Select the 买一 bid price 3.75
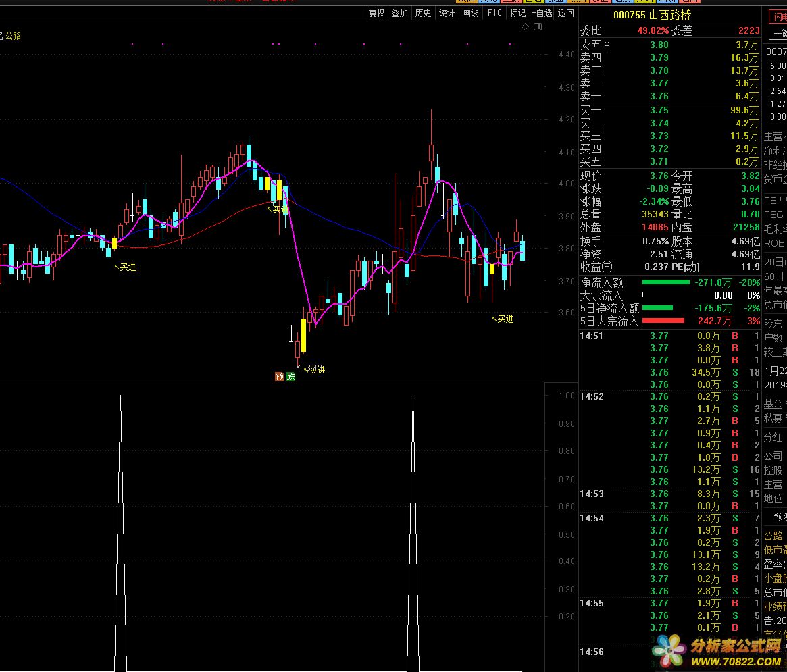Image resolution: width=787 pixels, height=672 pixels. 659,110
